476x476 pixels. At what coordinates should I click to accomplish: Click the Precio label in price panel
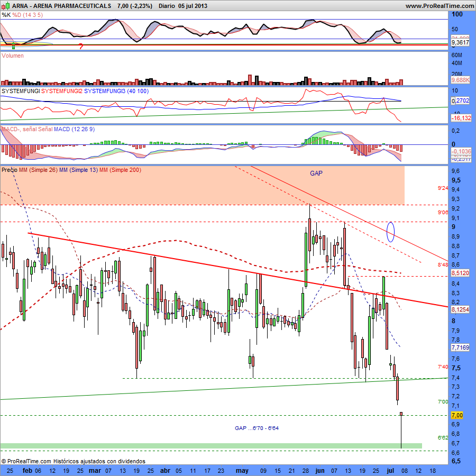point(10,170)
